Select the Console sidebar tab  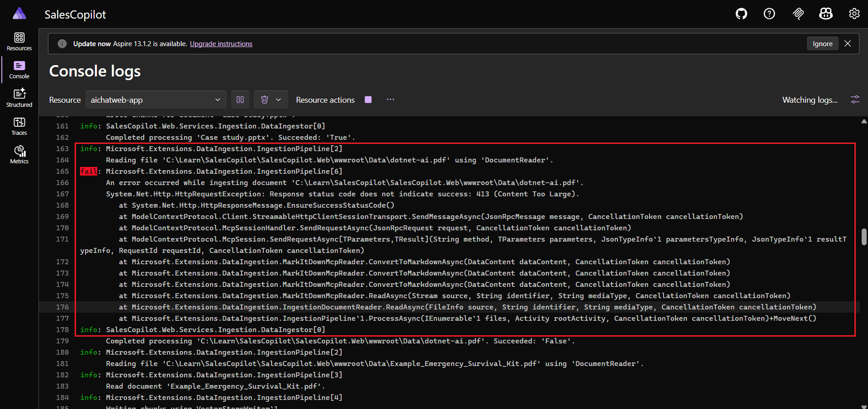(x=19, y=70)
